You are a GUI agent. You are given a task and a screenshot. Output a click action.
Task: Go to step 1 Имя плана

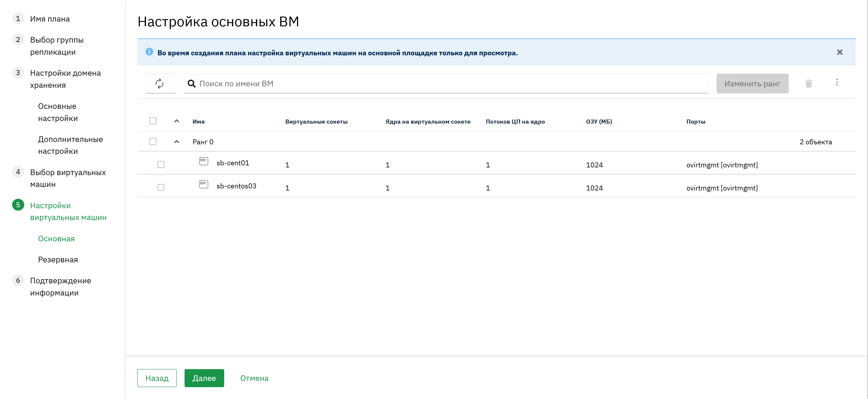tap(50, 19)
